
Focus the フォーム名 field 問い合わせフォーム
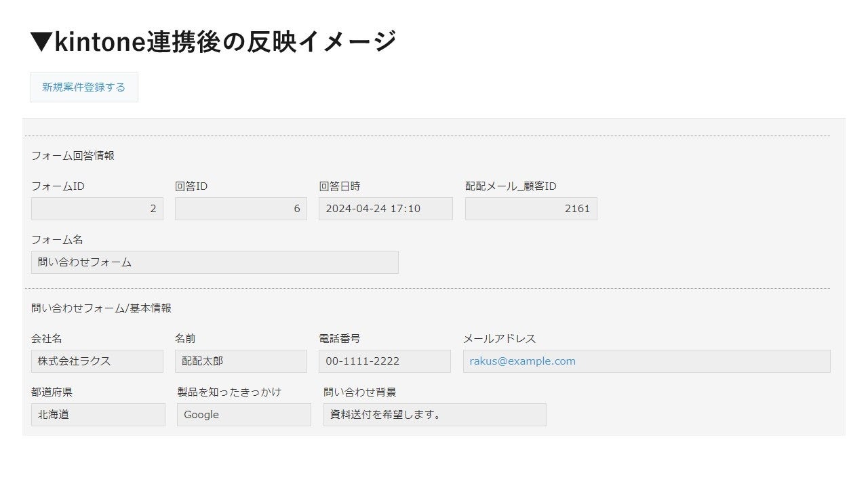click(215, 262)
